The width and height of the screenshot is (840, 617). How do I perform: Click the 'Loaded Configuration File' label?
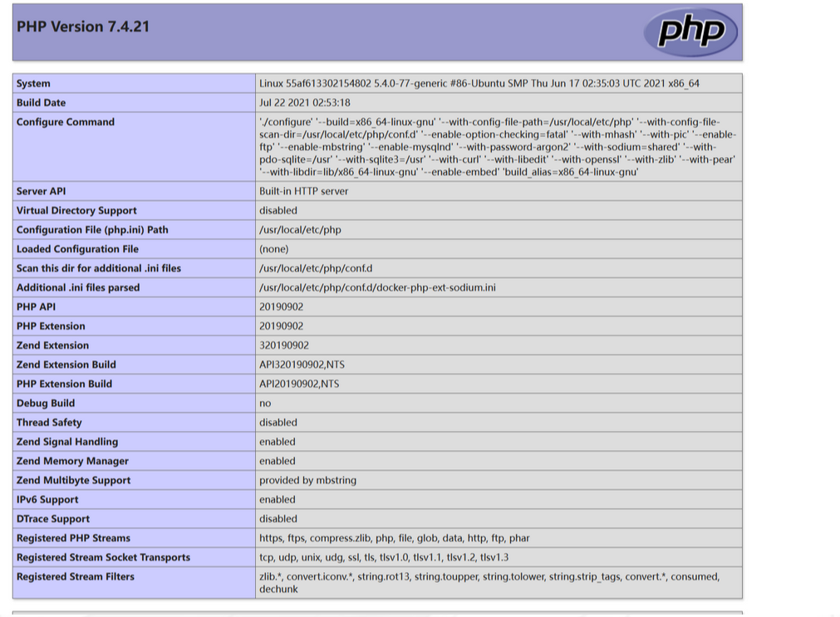77,249
